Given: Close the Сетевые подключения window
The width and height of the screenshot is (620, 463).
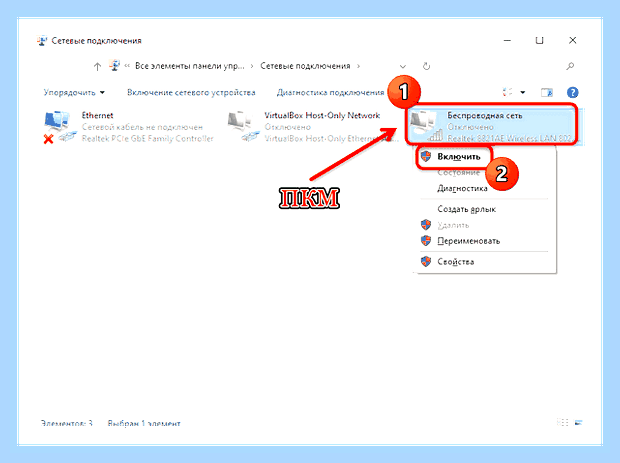Looking at the screenshot, I should click(573, 40).
